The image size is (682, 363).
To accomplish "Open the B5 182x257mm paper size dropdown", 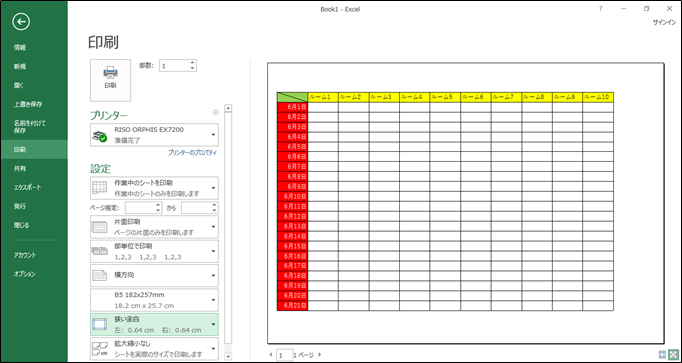I will coord(154,300).
